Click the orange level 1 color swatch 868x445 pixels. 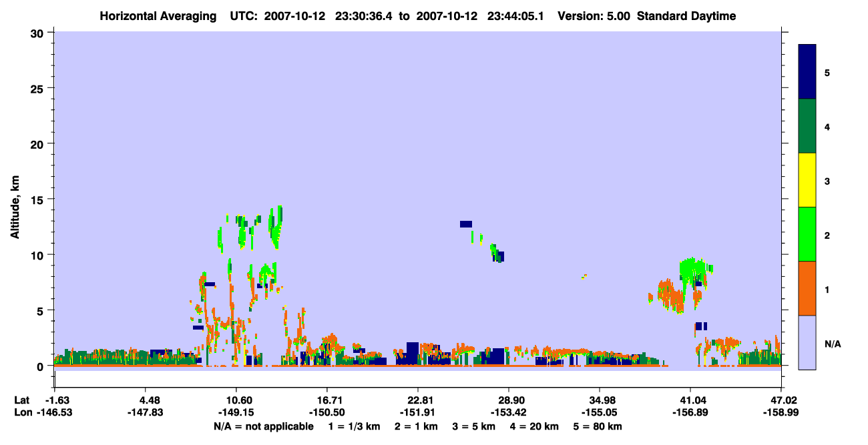pyautogui.click(x=807, y=288)
